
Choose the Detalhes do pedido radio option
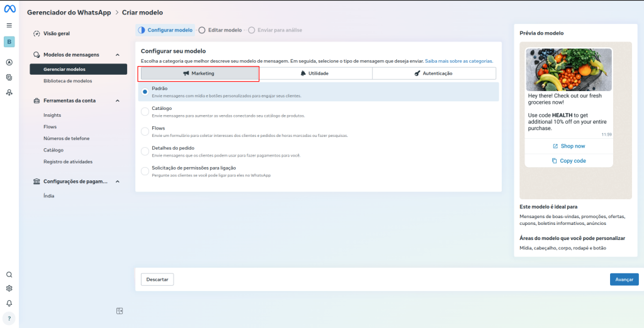click(x=145, y=151)
